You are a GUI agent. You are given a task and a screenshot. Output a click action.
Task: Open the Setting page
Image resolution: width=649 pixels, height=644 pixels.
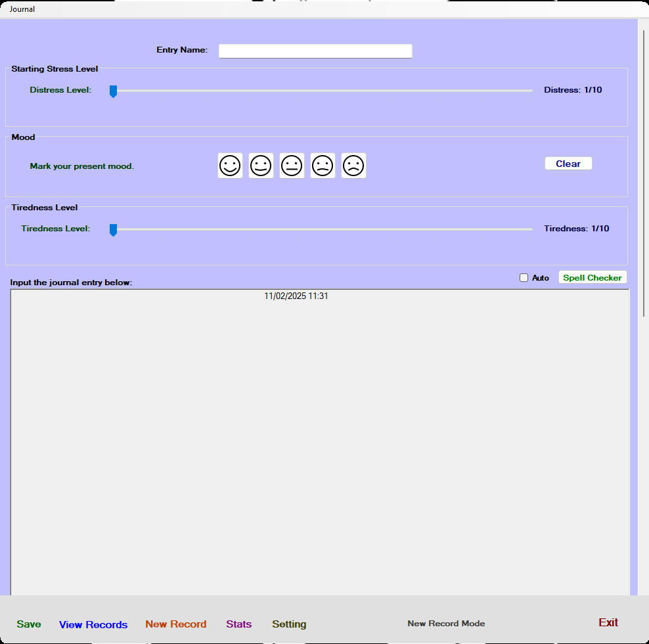[x=289, y=624]
